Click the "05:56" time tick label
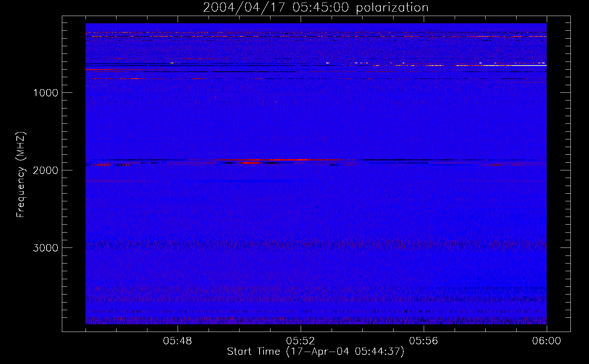This screenshot has width=589, height=364. click(424, 341)
